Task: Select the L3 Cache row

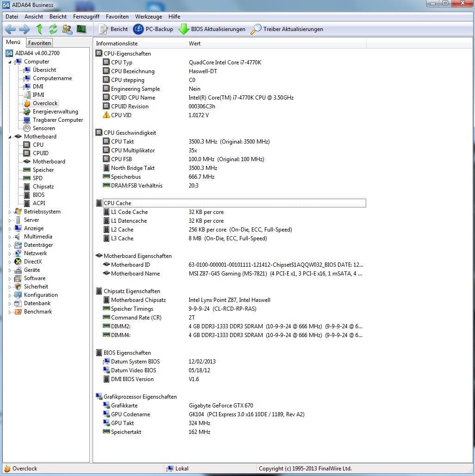Action: (231, 238)
